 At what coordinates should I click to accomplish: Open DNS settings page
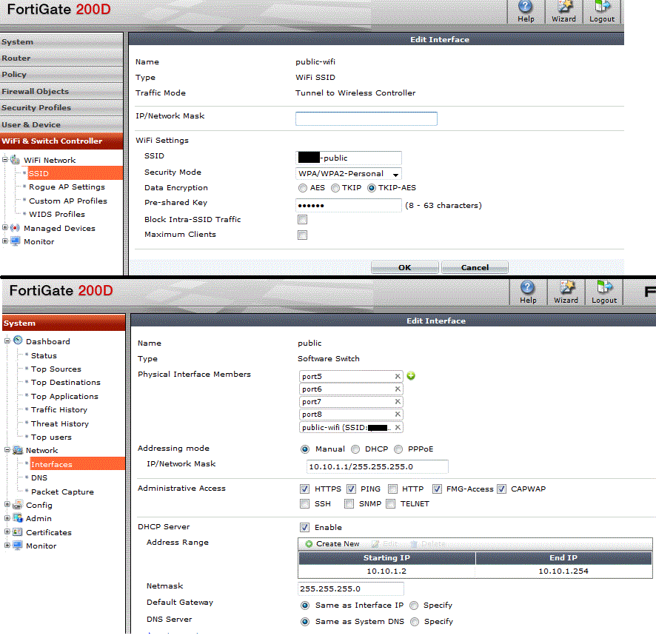click(x=39, y=477)
